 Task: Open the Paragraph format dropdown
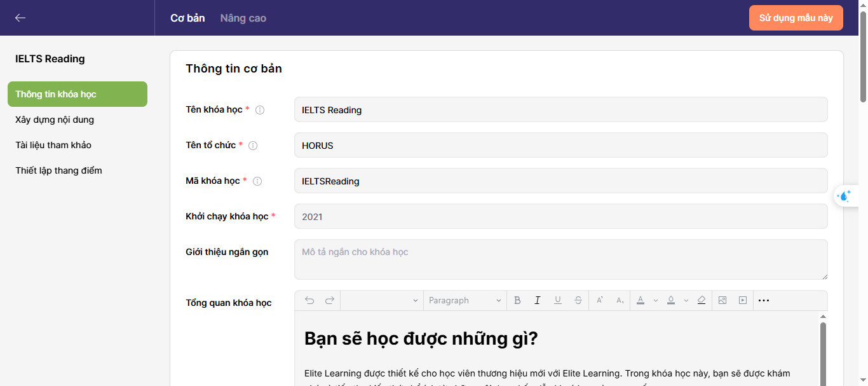click(x=465, y=300)
